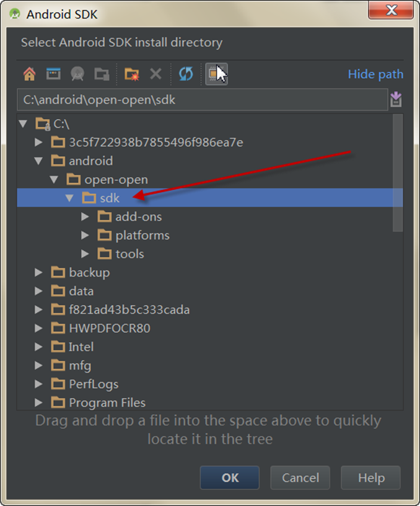Click the Android Studio icon in title bar
The height and width of the screenshot is (506, 420).
click(x=14, y=14)
